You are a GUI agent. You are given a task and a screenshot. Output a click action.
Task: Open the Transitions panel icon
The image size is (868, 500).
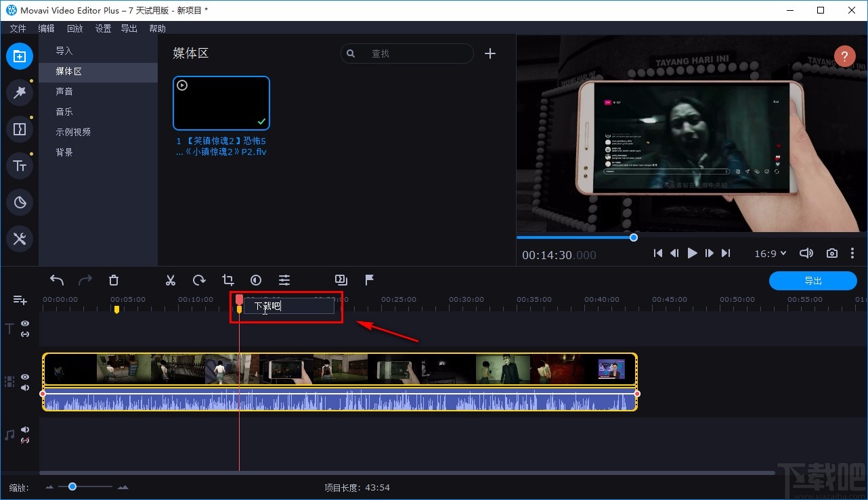point(20,129)
